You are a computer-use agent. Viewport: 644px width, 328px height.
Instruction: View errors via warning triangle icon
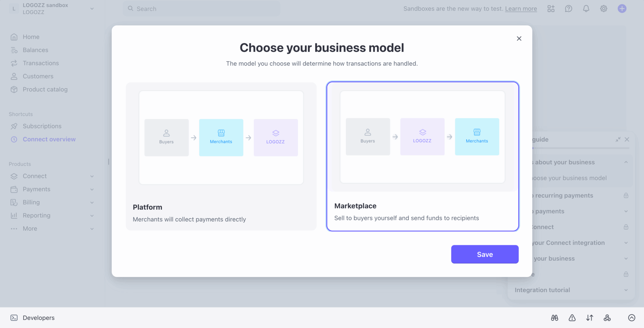(x=572, y=318)
